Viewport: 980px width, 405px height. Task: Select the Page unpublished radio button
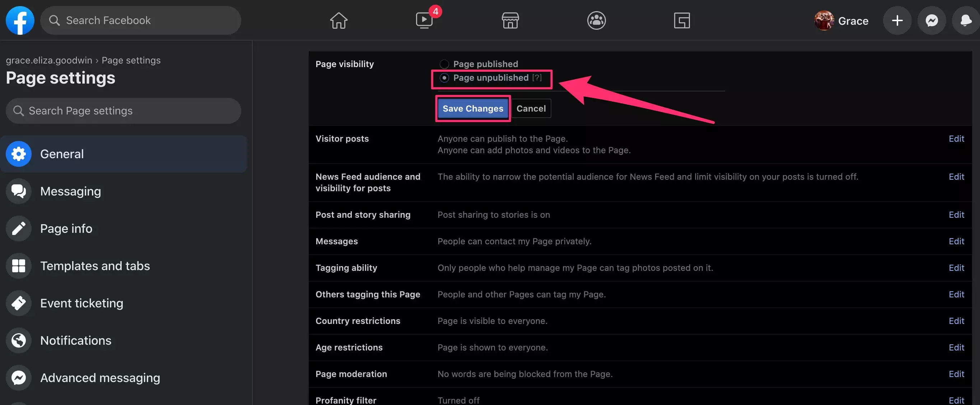[444, 78]
